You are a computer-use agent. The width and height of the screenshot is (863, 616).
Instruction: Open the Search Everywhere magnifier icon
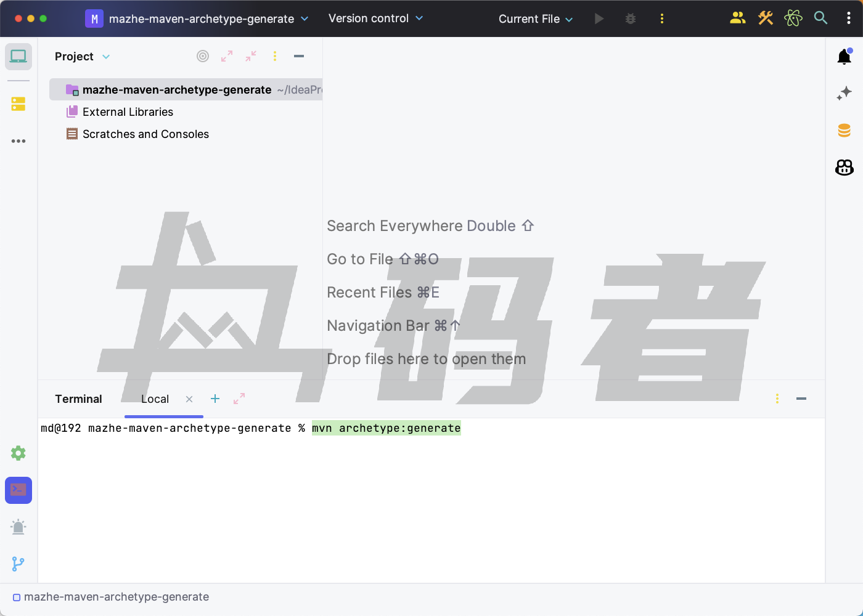click(x=820, y=18)
